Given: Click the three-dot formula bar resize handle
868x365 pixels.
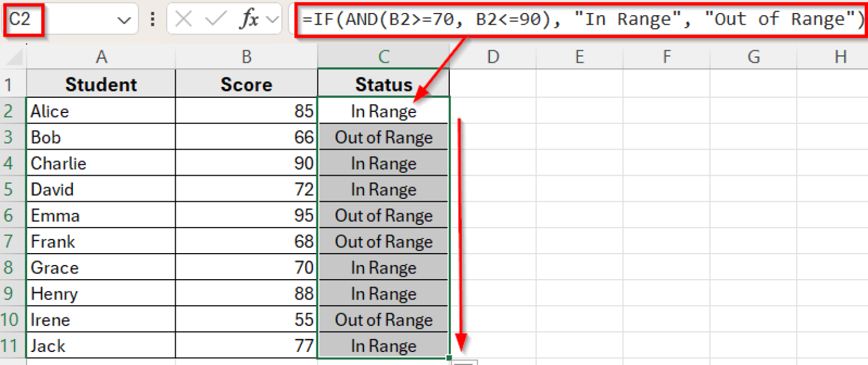Looking at the screenshot, I should [x=152, y=20].
